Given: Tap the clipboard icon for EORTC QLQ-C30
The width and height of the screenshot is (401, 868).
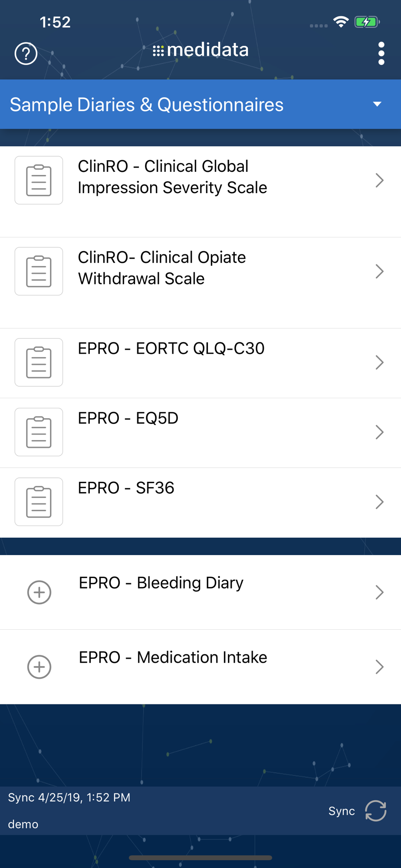Looking at the screenshot, I should pos(39,362).
